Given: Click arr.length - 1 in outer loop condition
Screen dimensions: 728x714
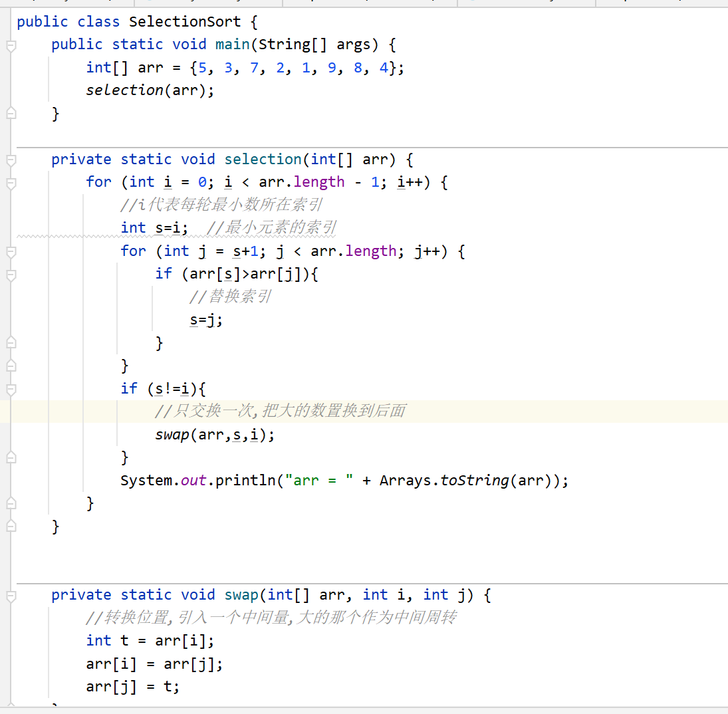Looking at the screenshot, I should [x=319, y=182].
